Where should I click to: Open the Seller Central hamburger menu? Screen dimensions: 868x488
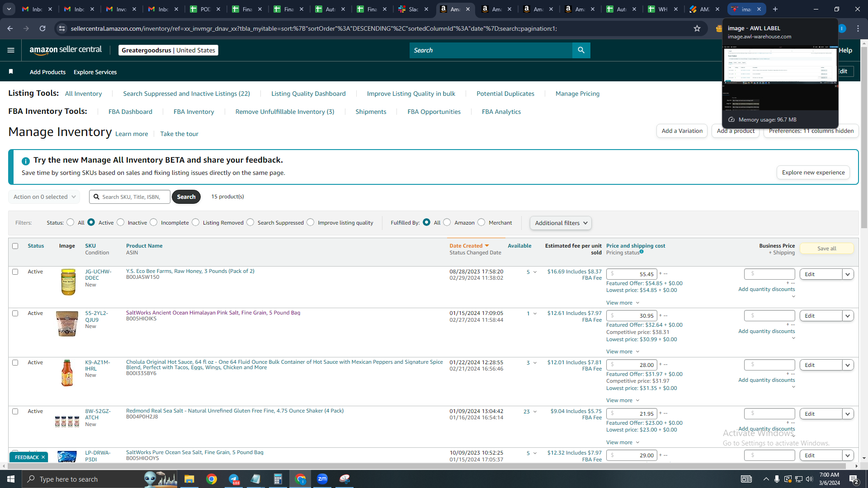point(11,50)
